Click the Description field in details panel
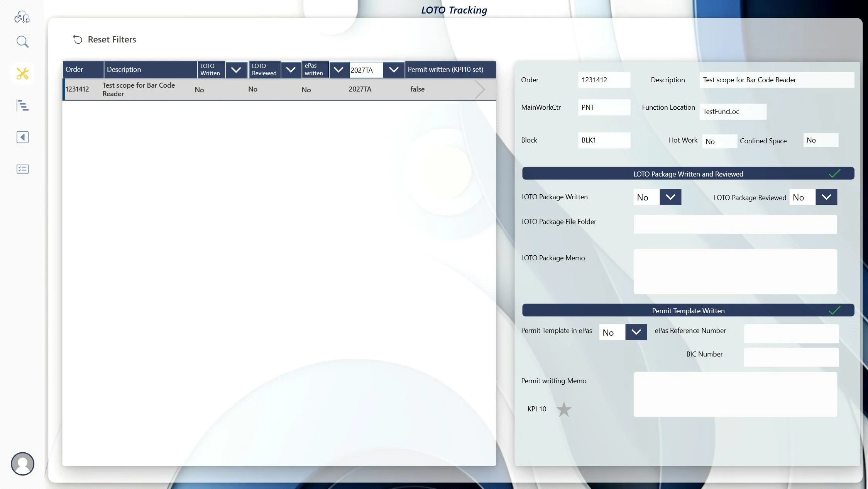Viewport: 868px width, 489px height. click(777, 80)
